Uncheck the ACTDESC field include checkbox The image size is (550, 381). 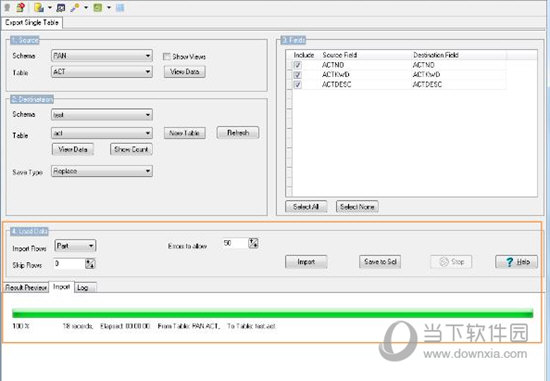297,85
